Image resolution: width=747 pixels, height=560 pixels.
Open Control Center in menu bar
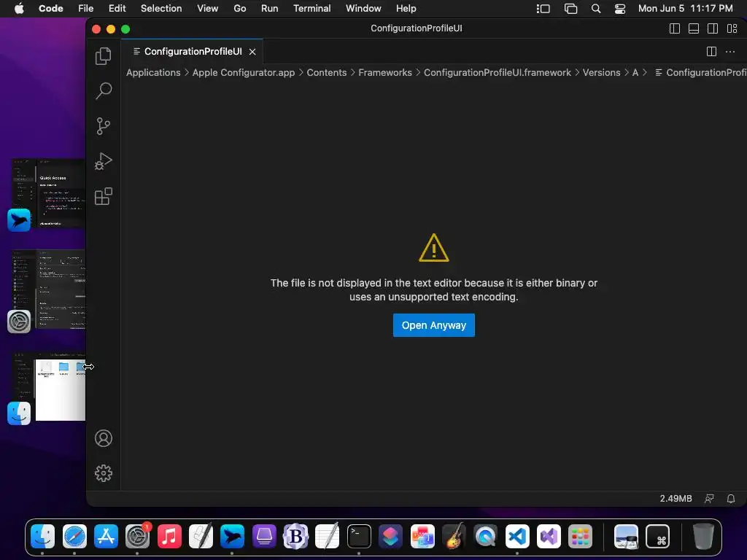620,9
